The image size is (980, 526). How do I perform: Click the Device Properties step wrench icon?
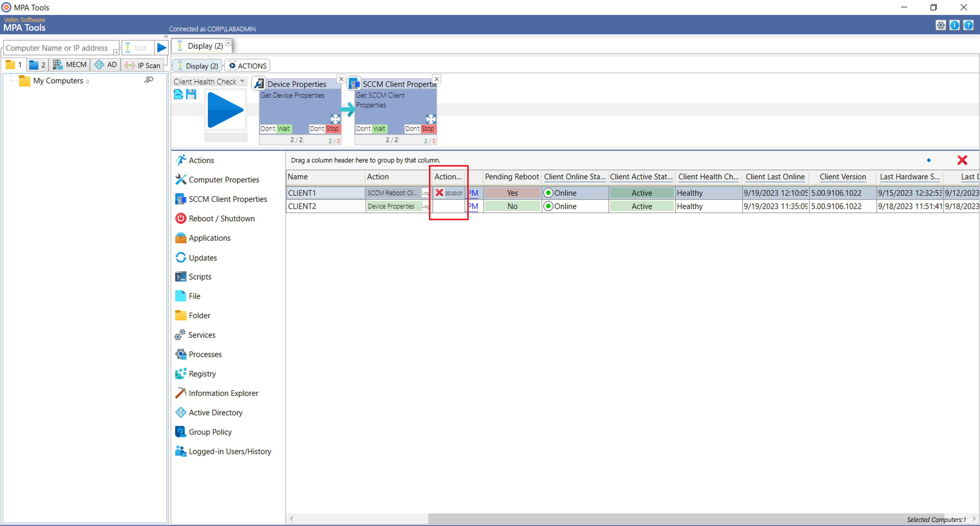259,83
